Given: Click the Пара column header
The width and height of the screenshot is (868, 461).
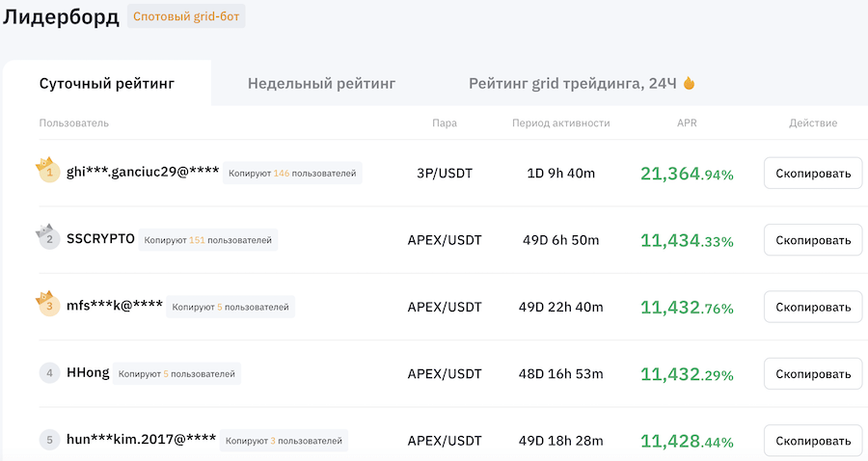Looking at the screenshot, I should pos(445,122).
